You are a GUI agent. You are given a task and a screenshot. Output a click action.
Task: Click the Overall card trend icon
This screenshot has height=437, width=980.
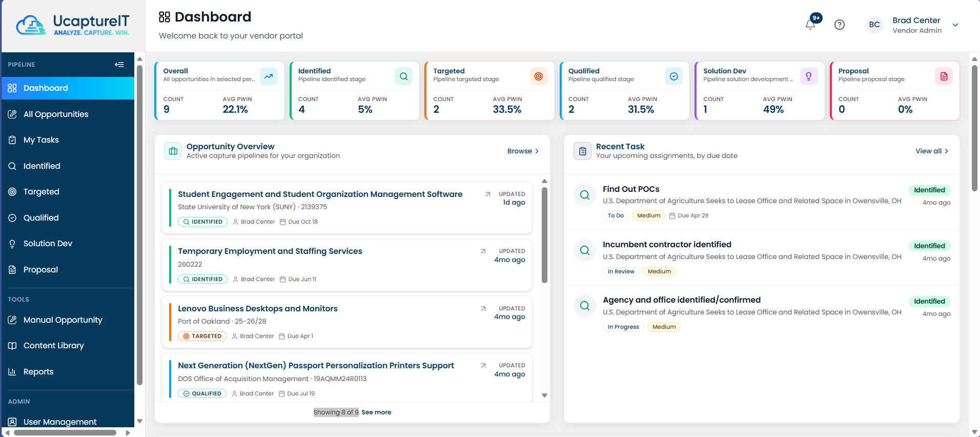(269, 76)
